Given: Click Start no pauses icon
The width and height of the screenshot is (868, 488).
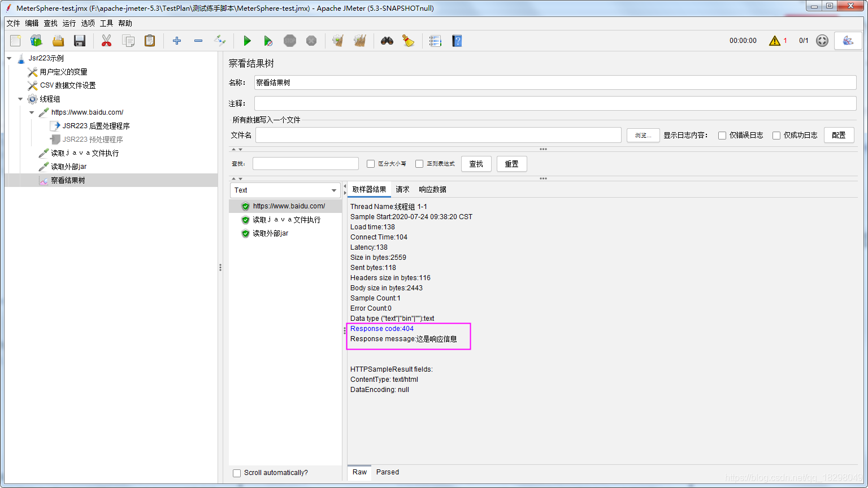Looking at the screenshot, I should pyautogui.click(x=268, y=41).
